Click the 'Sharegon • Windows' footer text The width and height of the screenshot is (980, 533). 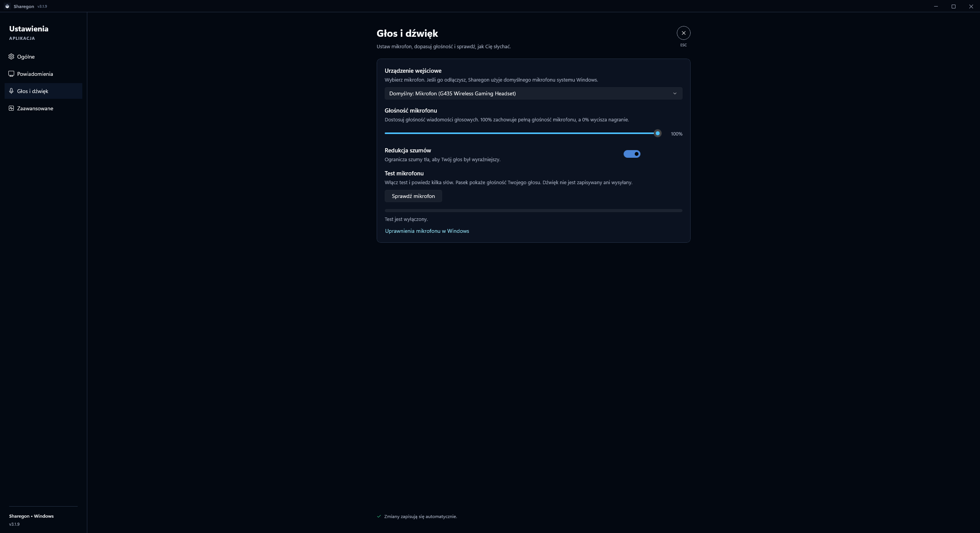31,516
